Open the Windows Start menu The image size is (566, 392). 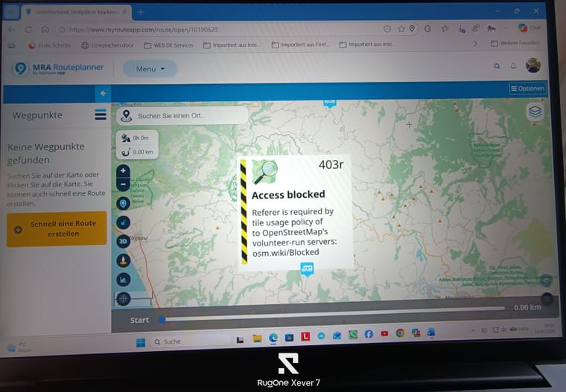(x=141, y=342)
